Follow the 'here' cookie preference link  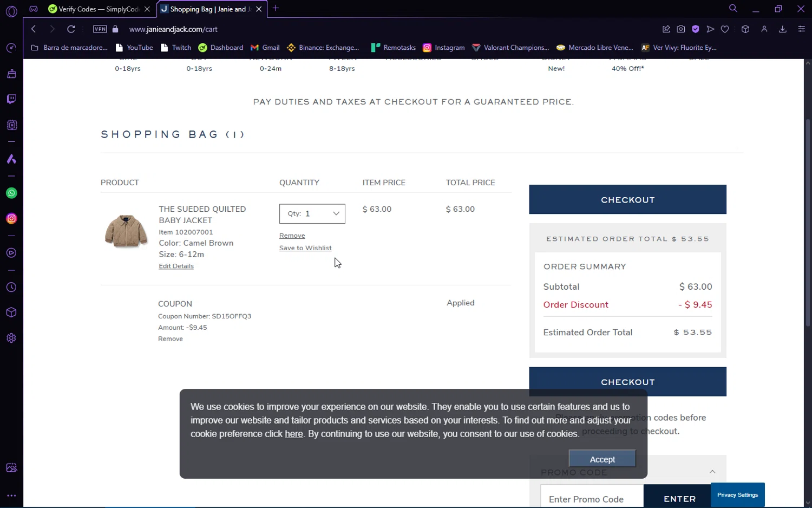(294, 434)
